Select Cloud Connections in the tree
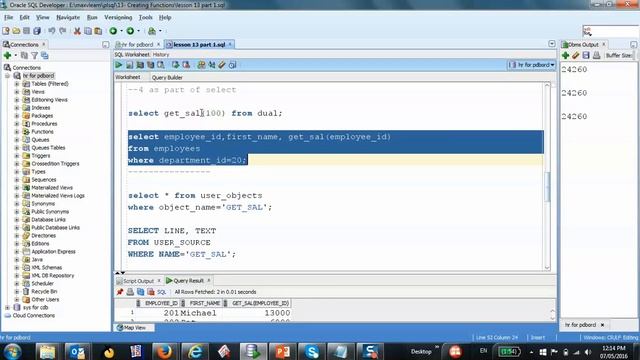 [33, 316]
